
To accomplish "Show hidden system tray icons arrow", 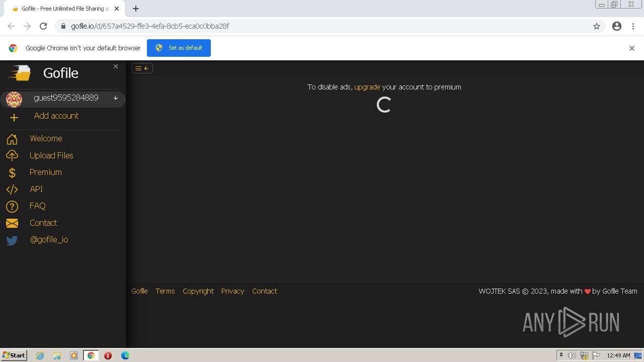I will point(561,355).
